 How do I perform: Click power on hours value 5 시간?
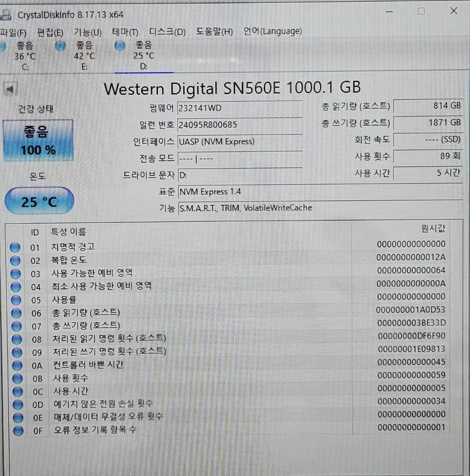click(x=428, y=173)
